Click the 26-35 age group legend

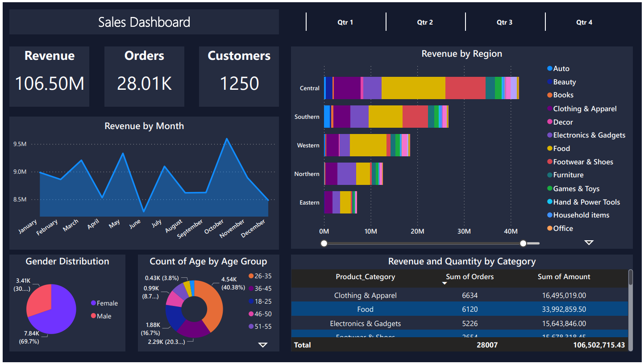(260, 276)
